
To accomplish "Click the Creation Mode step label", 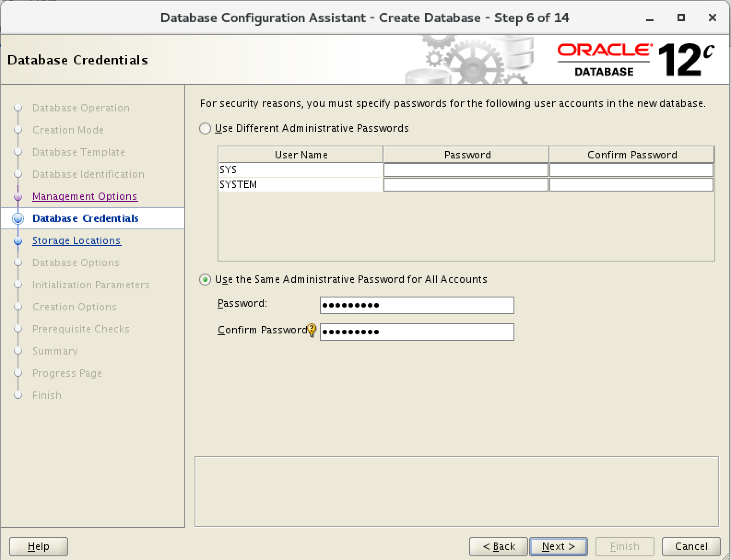I will pos(68,130).
